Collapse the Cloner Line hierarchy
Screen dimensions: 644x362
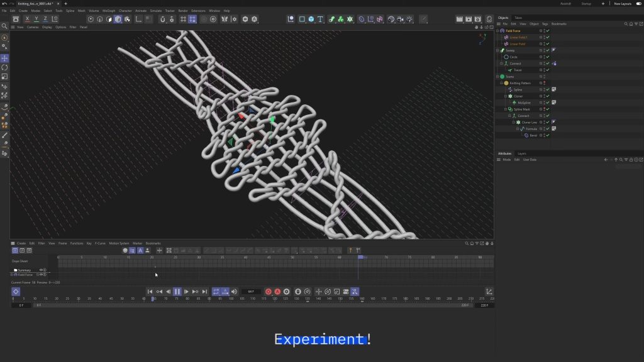pos(513,123)
